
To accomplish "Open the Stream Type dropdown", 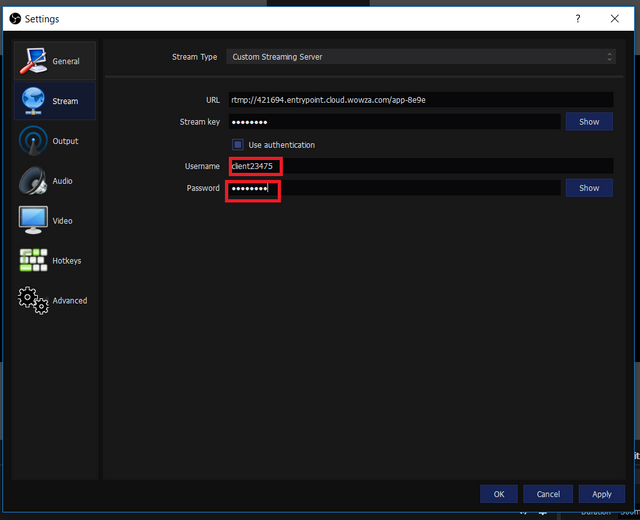I will pyautogui.click(x=420, y=57).
